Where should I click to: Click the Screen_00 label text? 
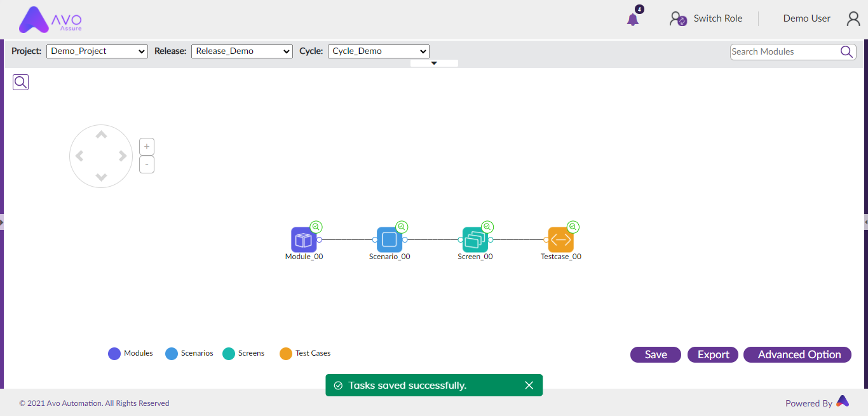[x=475, y=257]
